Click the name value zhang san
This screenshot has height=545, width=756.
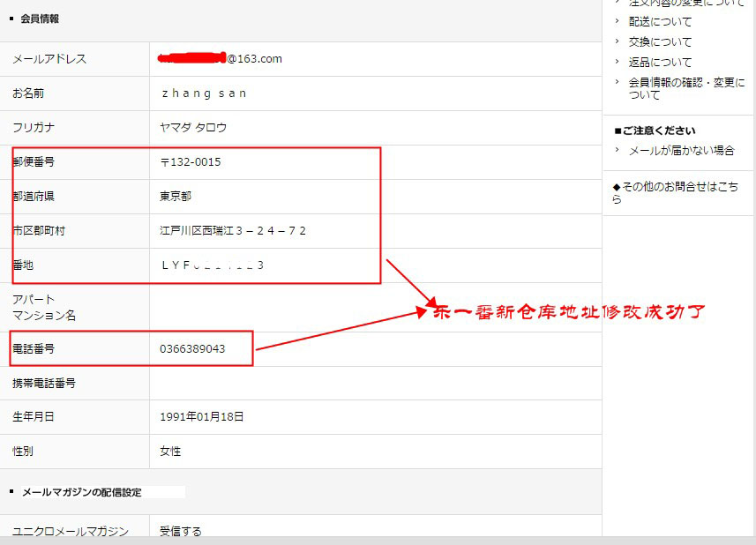click(x=203, y=93)
